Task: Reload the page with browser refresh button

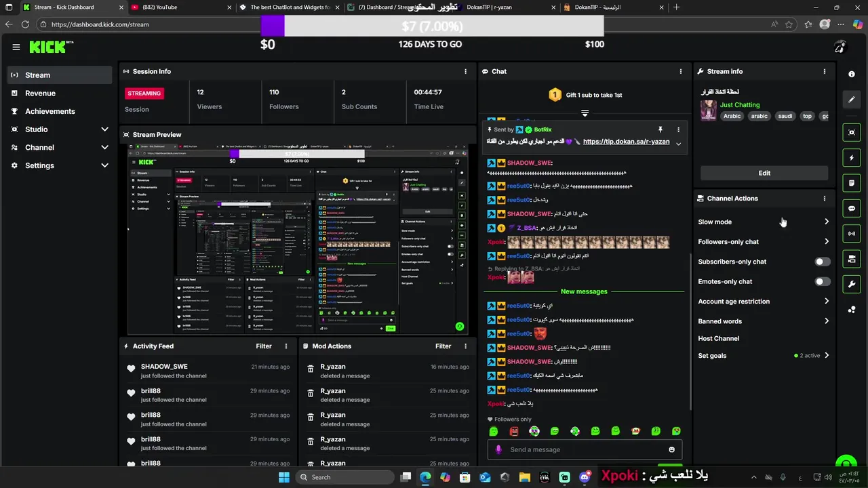Action: tap(25, 24)
